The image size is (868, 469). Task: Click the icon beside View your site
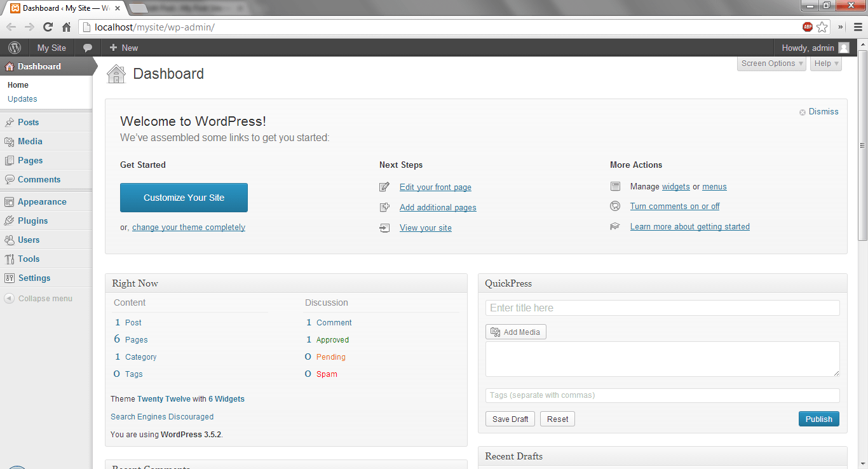pyautogui.click(x=384, y=228)
